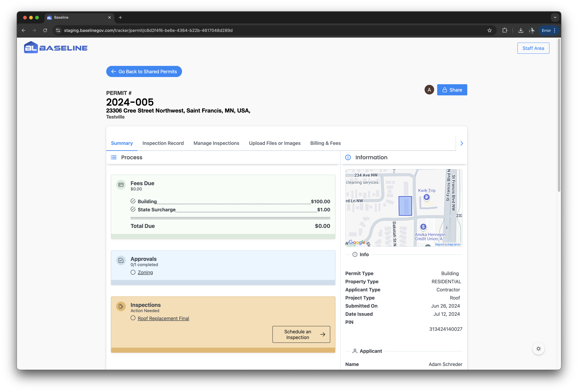The image size is (578, 392).
Task: Open browser downloads icon
Action: [x=521, y=30]
